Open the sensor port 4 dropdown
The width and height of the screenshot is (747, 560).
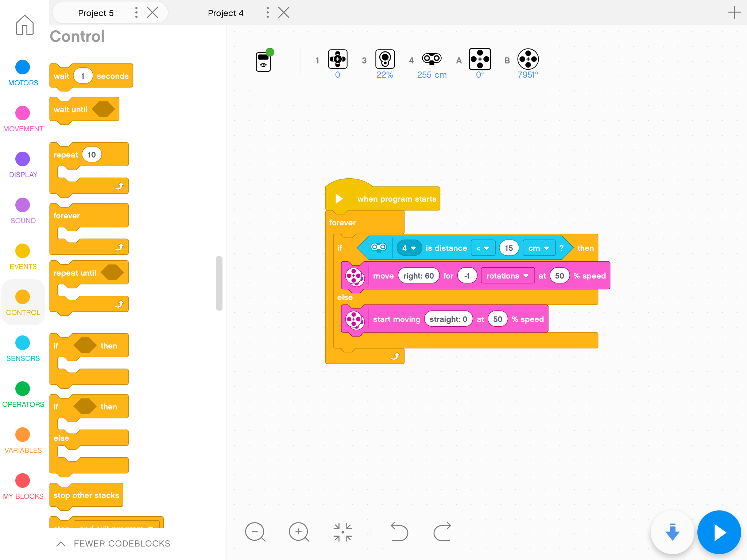[409, 248]
